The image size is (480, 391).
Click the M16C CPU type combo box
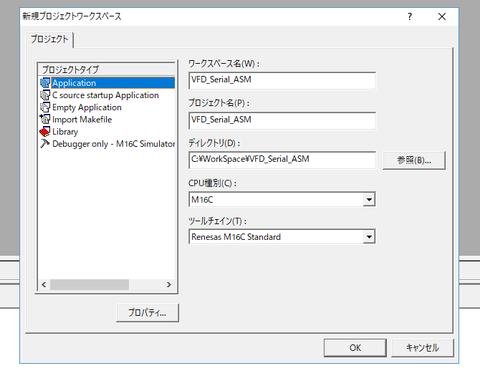click(x=282, y=199)
